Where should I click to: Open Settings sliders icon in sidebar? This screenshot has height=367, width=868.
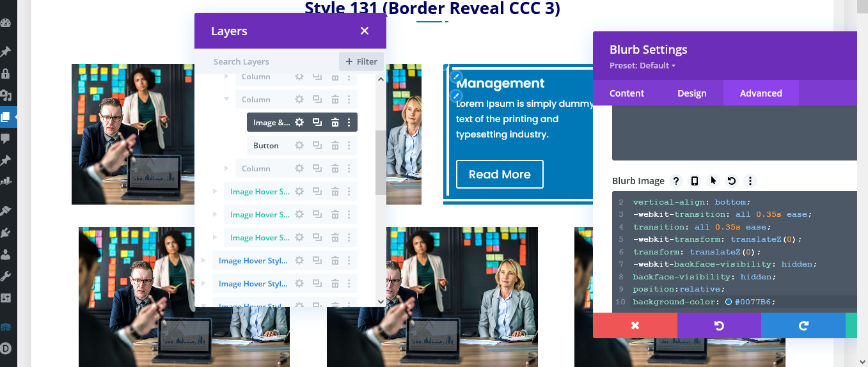pos(6,298)
